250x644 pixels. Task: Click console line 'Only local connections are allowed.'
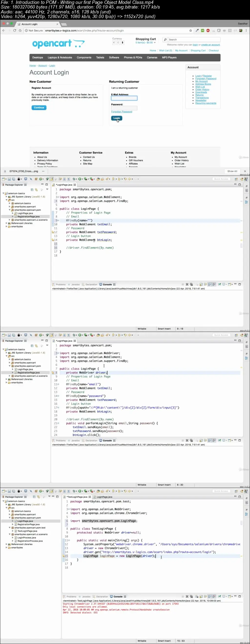tap(85, 607)
